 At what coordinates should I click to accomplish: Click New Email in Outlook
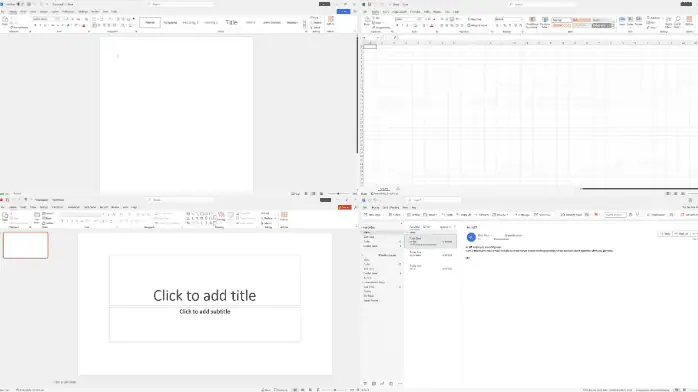coord(373,215)
